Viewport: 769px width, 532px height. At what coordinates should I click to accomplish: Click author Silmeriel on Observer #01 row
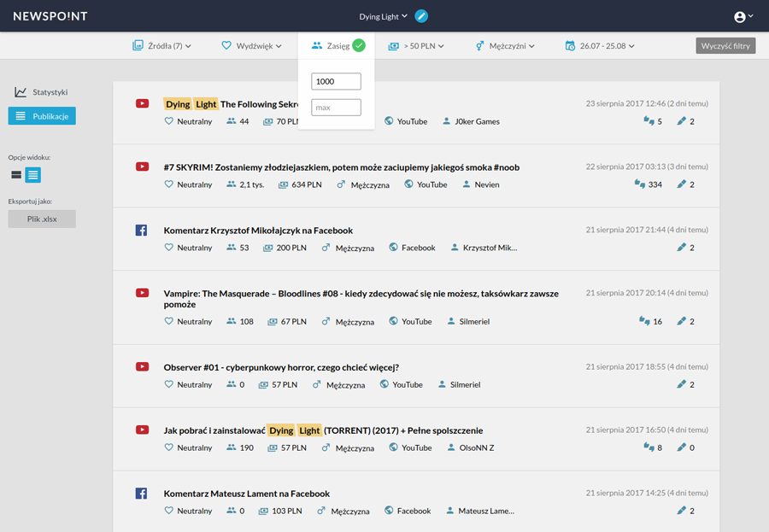pyautogui.click(x=465, y=384)
